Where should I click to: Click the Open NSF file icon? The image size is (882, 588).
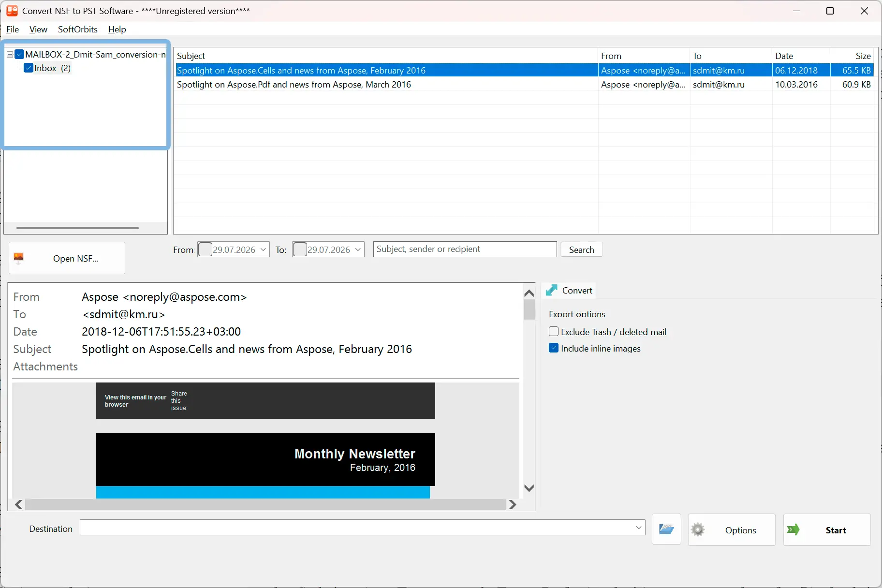click(x=18, y=258)
